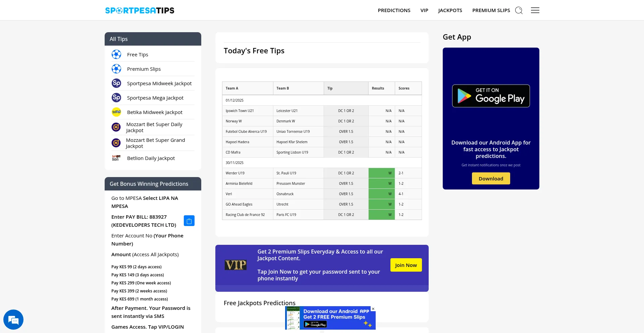Click Mozzart Bet Super Daily Jackpot icon
This screenshot has height=333, width=644.
[x=116, y=127]
